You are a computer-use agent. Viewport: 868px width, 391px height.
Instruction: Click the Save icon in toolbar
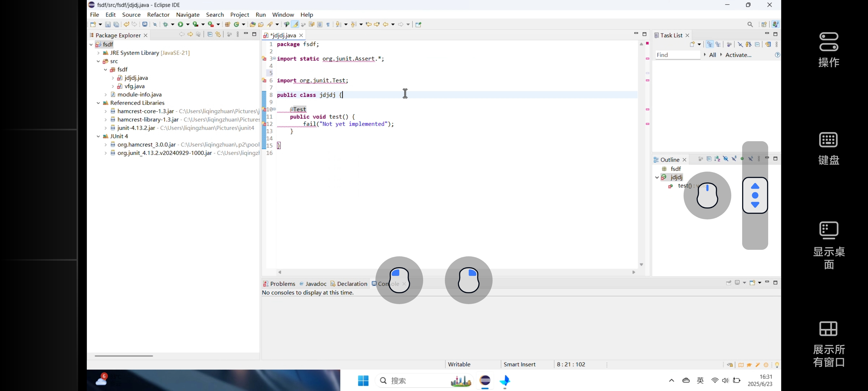[108, 24]
